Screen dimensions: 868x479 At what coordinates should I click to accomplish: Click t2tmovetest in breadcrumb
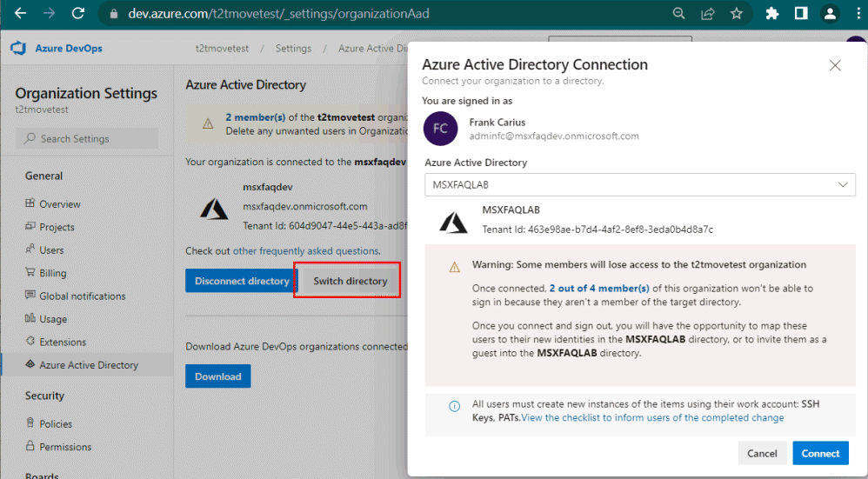222,49
